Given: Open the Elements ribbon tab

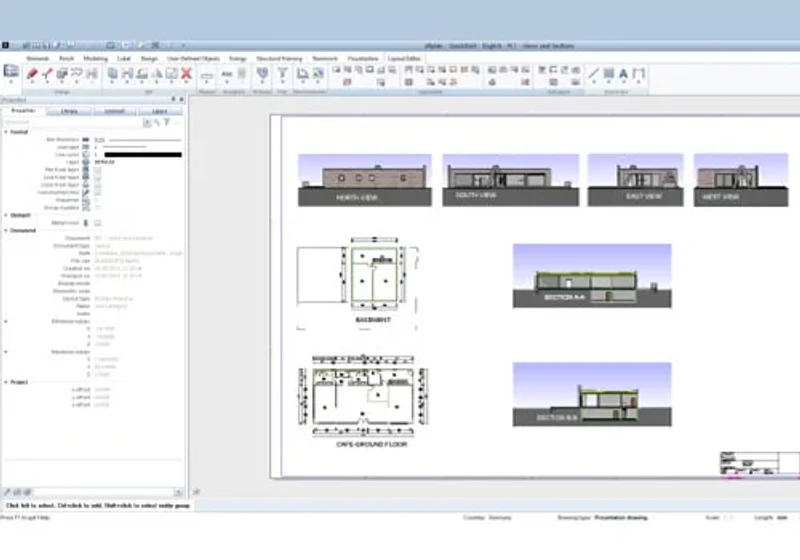Looking at the screenshot, I should point(37,59).
